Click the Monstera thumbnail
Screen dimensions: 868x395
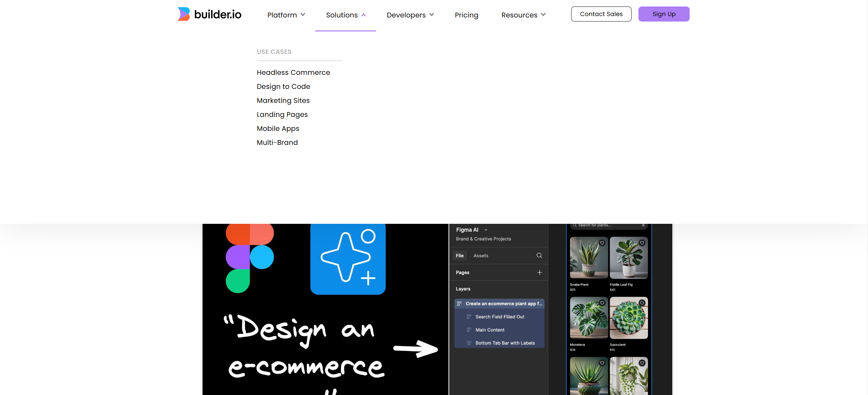(589, 318)
